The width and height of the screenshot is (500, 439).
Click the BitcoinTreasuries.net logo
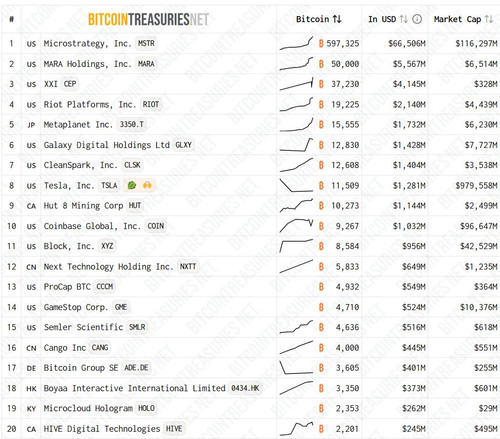(x=148, y=19)
